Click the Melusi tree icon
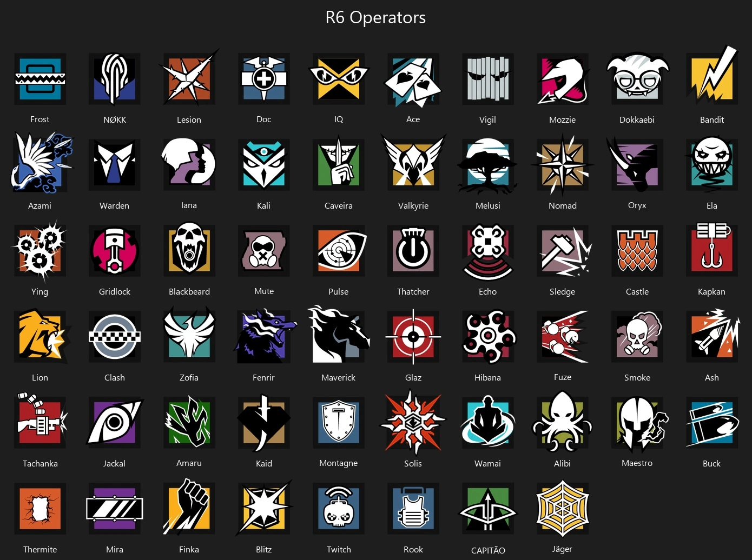This screenshot has height=560, width=752. (x=488, y=165)
